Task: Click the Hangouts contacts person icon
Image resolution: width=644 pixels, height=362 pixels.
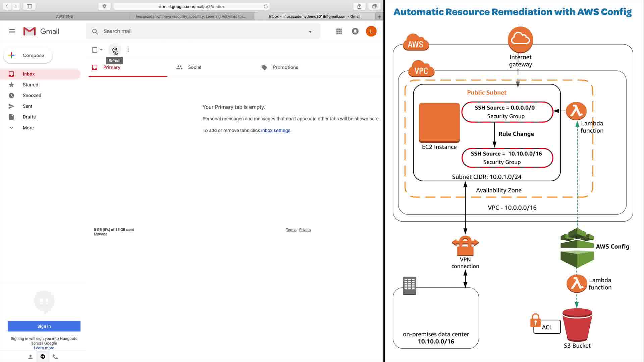Action: click(30, 357)
